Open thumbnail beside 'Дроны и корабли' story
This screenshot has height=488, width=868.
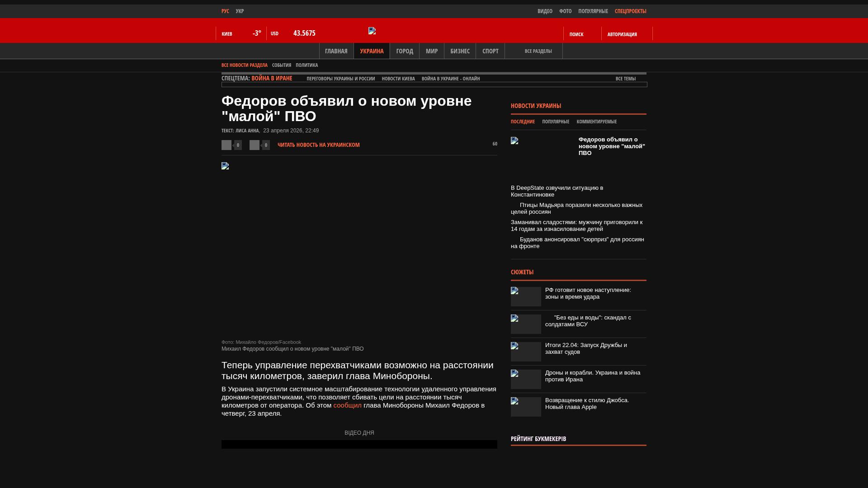(526, 379)
